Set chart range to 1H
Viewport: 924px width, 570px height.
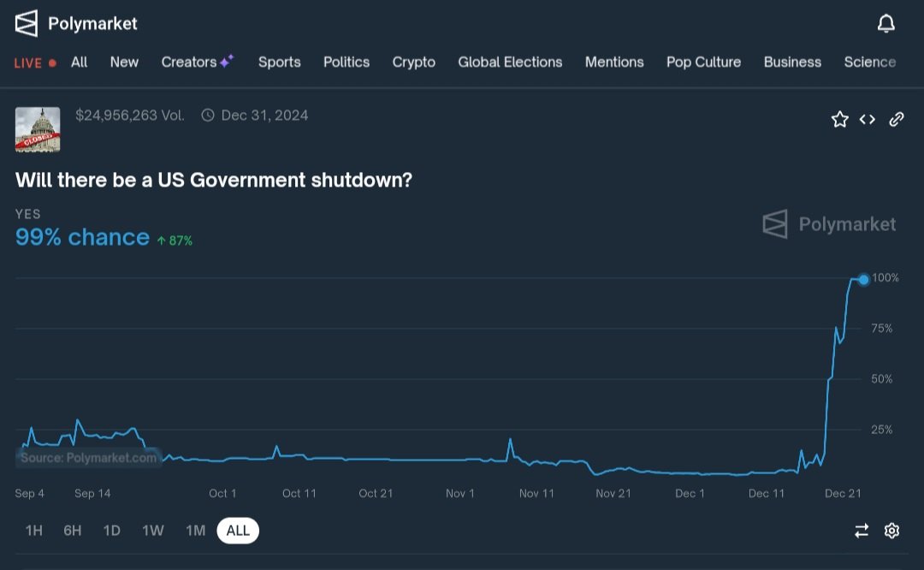click(x=34, y=531)
